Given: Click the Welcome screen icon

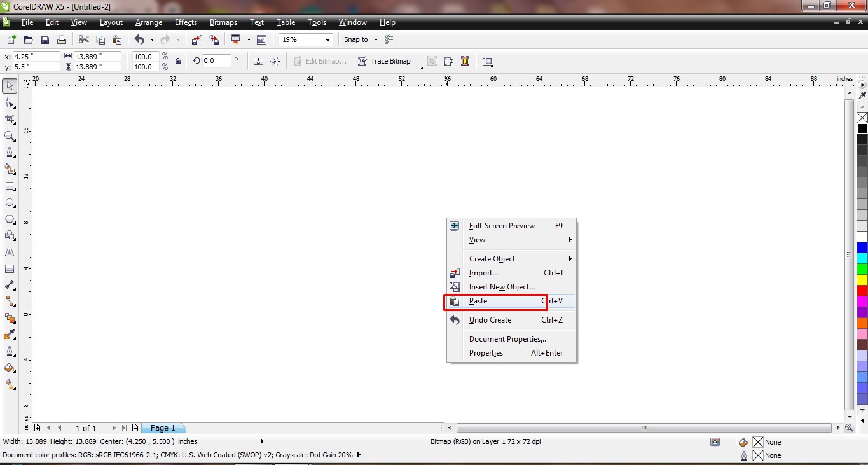Looking at the screenshot, I should [261, 39].
